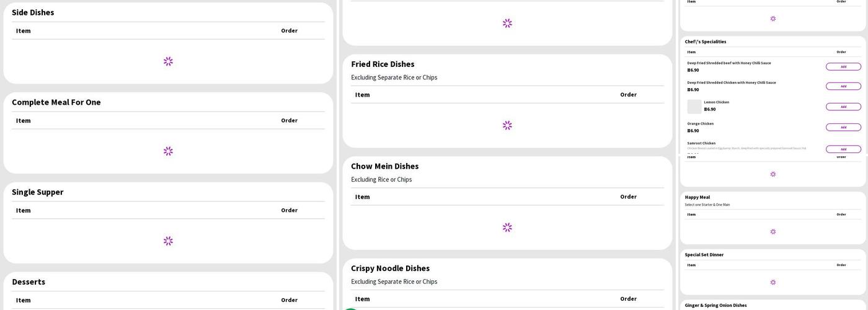Click the Special Set Dinner loading spinner

click(x=773, y=282)
